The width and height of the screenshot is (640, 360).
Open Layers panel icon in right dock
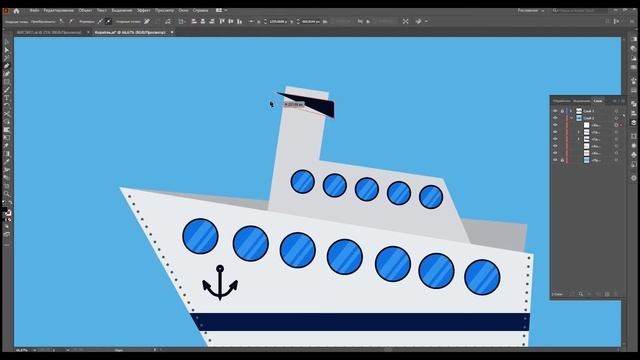pyautogui.click(x=633, y=122)
